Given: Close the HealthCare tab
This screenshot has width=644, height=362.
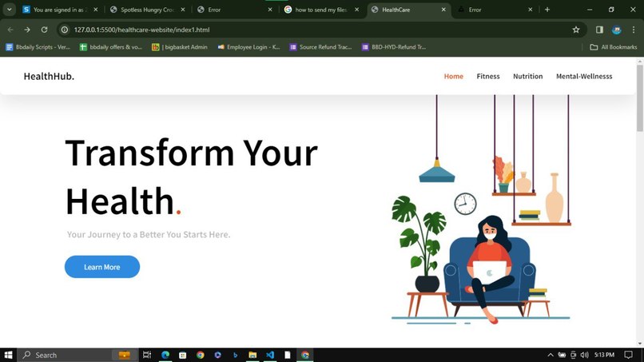Looking at the screenshot, I should click(443, 10).
